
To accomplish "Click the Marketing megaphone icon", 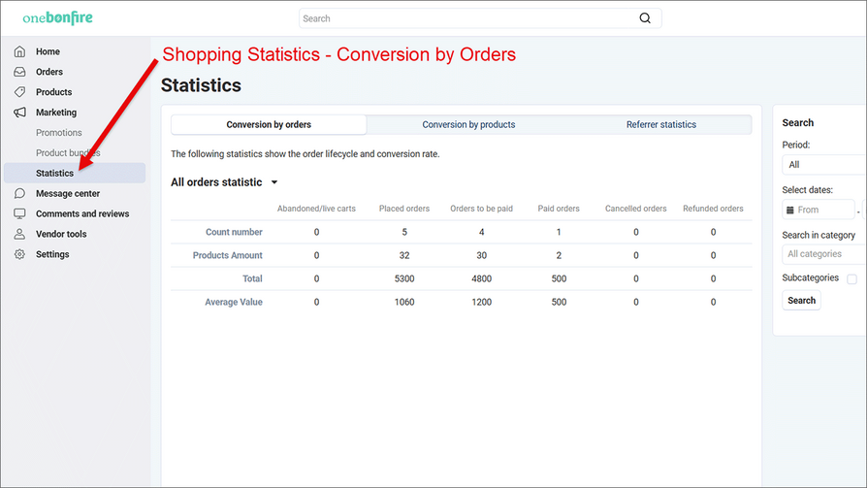I will click(19, 113).
